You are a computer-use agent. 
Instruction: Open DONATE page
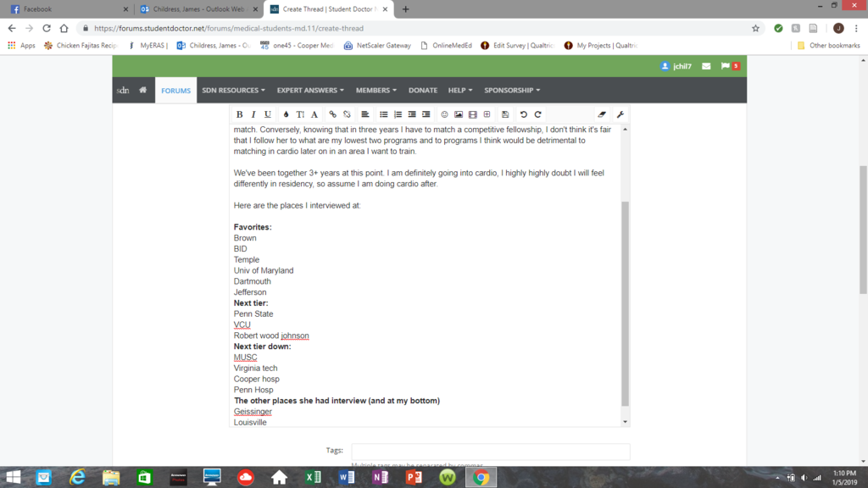[423, 90]
